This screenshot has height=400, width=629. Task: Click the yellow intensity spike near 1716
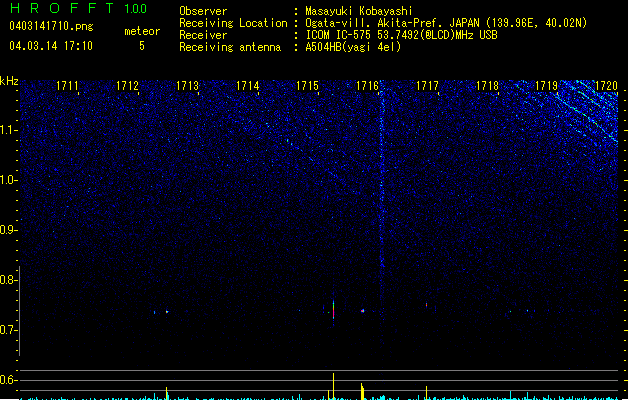click(x=362, y=391)
